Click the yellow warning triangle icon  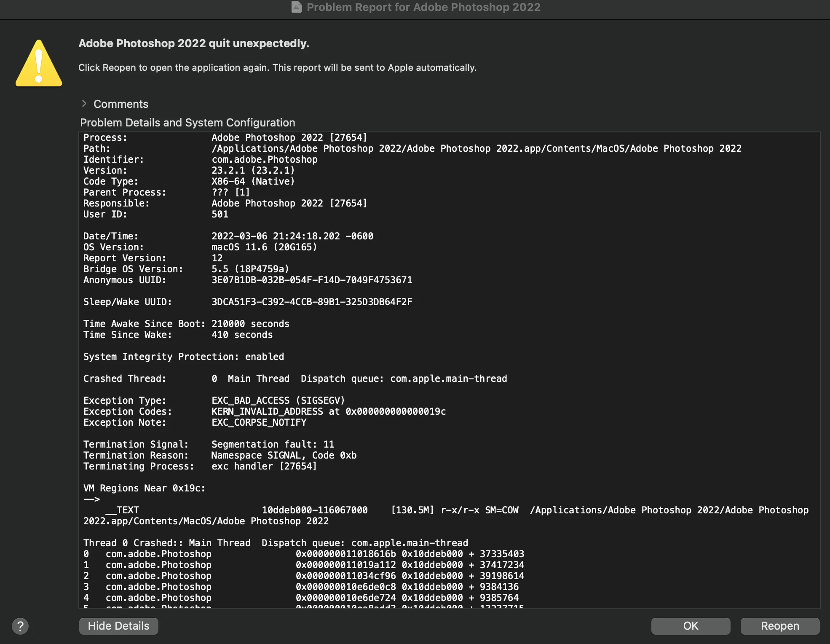coord(39,64)
